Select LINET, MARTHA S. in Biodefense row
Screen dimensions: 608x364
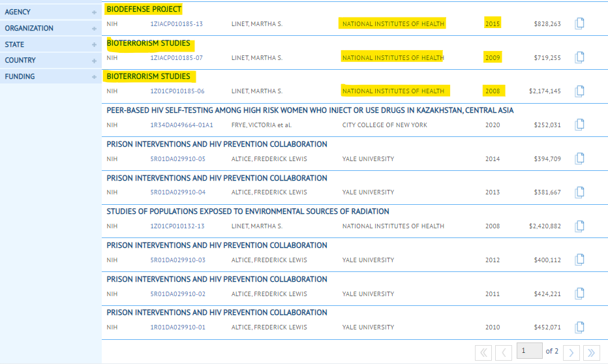[256, 23]
